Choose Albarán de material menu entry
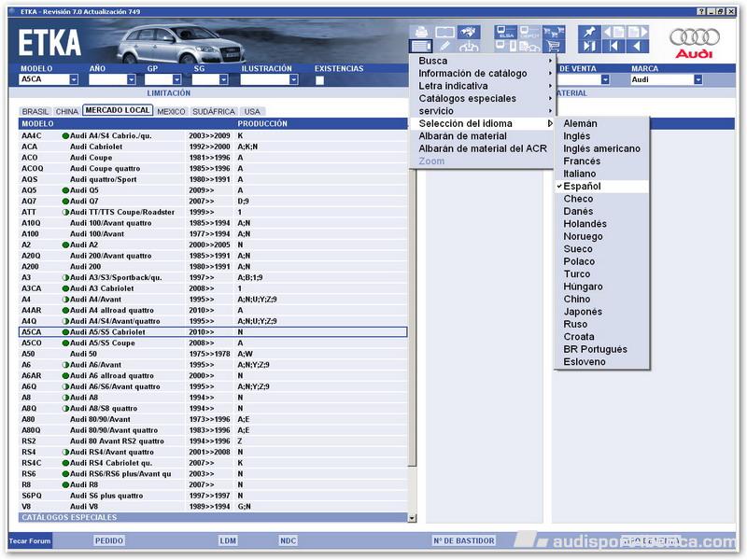Viewport: 747px width, 560px height. pyautogui.click(x=481, y=136)
